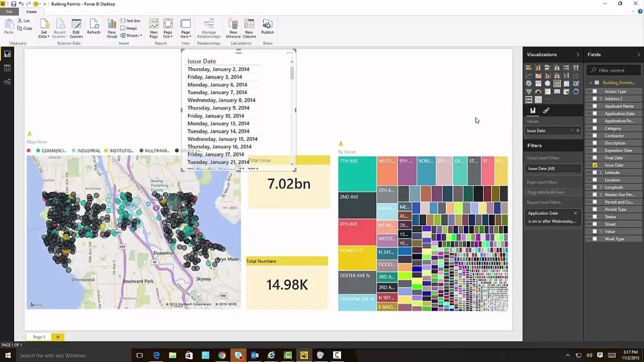Select the funnel visualization
The height and width of the screenshot is (362, 644).
point(529,92)
